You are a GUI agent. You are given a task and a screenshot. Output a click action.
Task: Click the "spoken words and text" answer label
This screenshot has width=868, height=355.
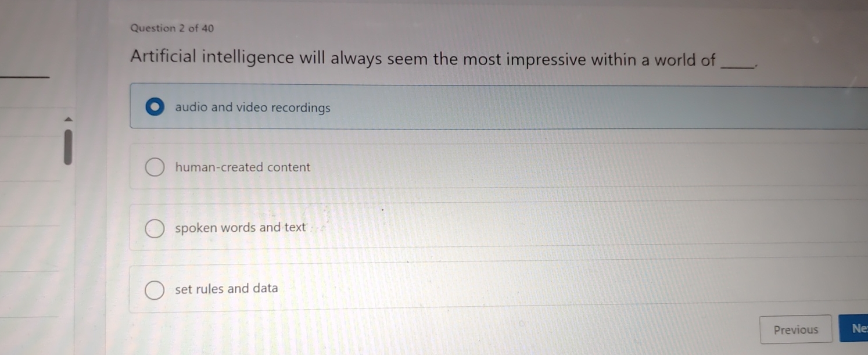(241, 228)
